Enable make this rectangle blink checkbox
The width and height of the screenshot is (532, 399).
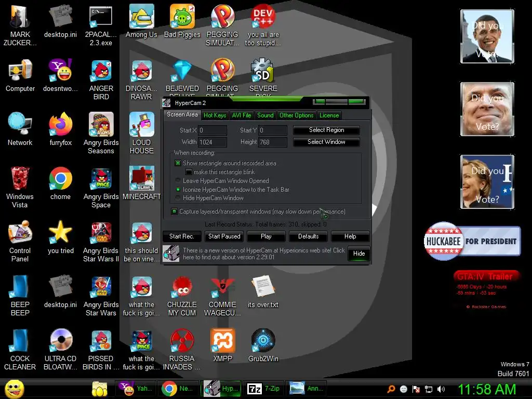[x=189, y=172]
